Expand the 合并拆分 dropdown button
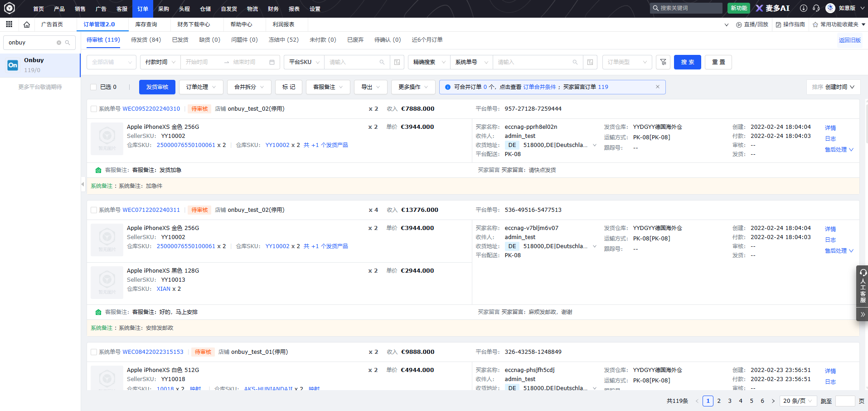Viewport: 868px width, 411px height. pyautogui.click(x=249, y=87)
